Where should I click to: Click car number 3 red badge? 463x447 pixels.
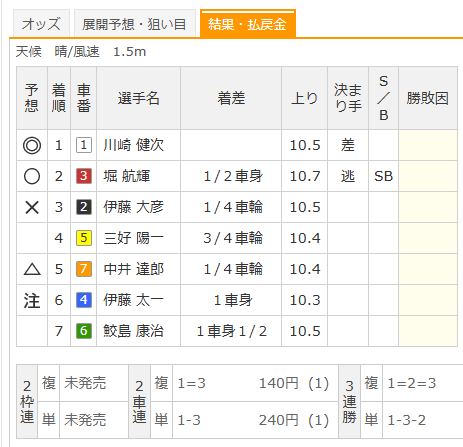pyautogui.click(x=84, y=176)
